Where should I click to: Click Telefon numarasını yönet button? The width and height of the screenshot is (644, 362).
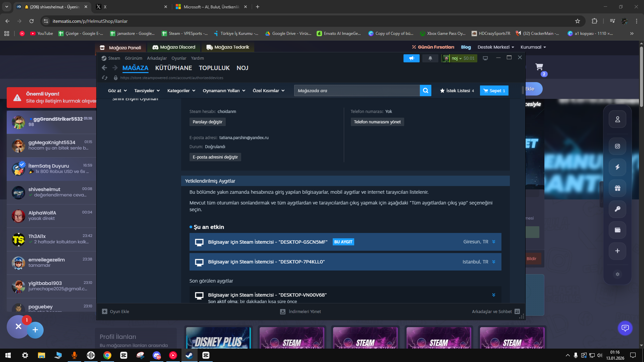(x=377, y=122)
